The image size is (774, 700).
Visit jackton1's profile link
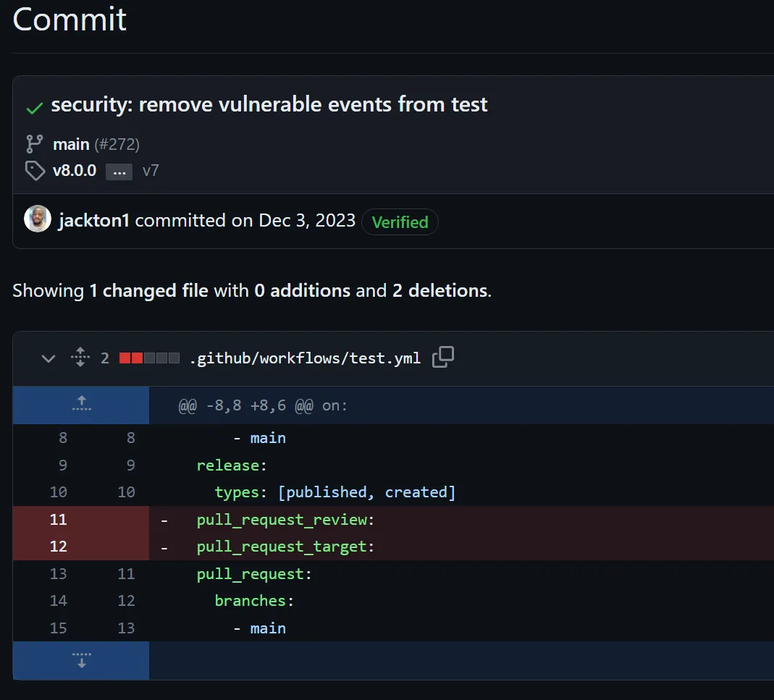tap(93, 221)
